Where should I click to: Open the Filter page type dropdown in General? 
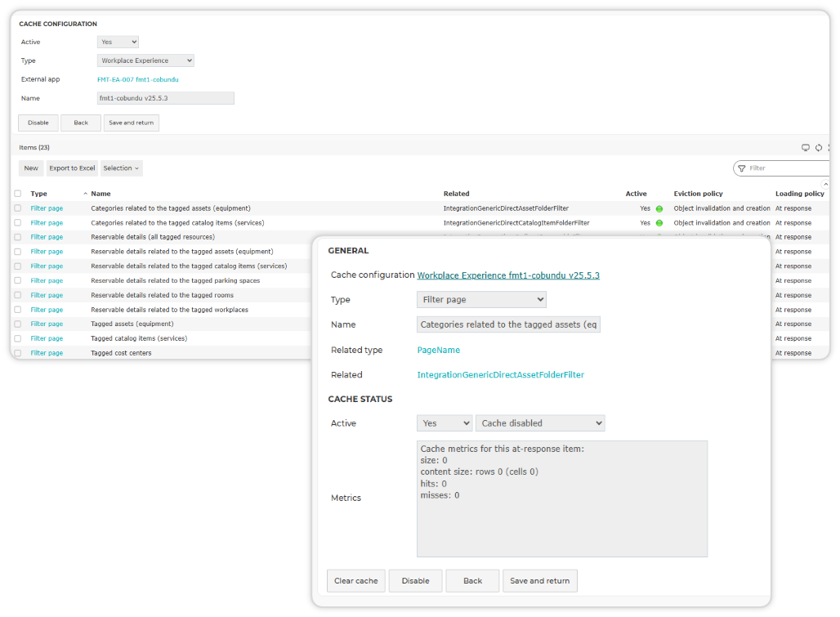481,299
